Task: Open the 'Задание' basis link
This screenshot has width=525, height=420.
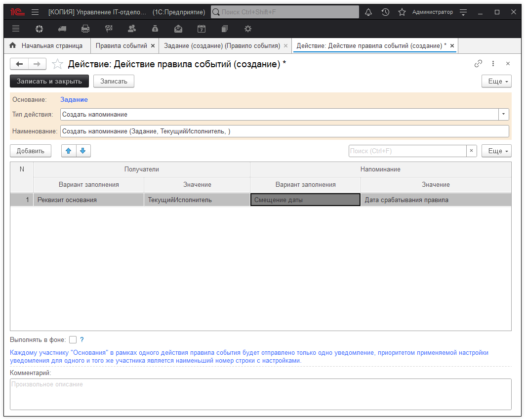Action: tap(74, 99)
